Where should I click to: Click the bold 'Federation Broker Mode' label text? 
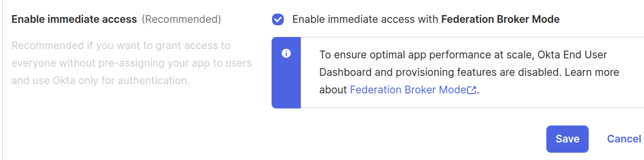tap(500, 19)
